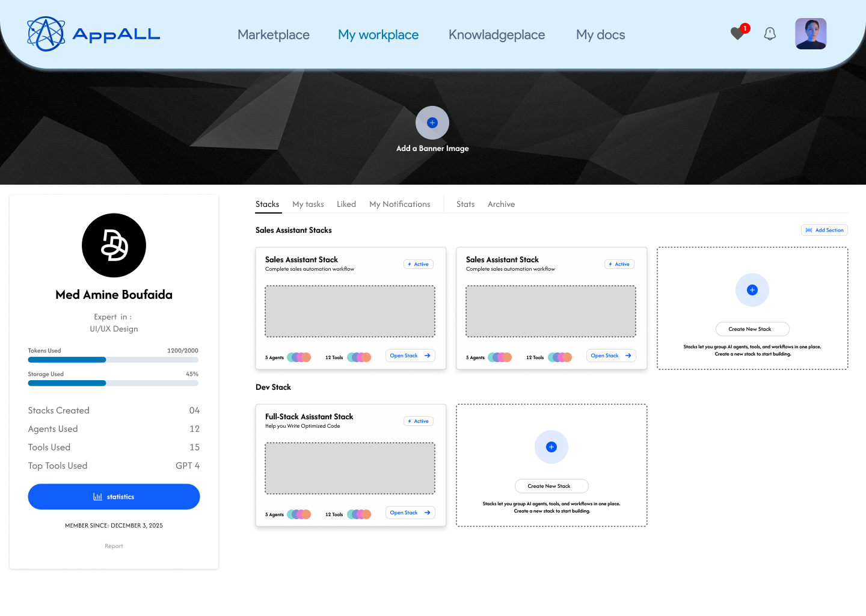Click the Add Section button
Viewport: 866px width, 616px height.
(825, 230)
